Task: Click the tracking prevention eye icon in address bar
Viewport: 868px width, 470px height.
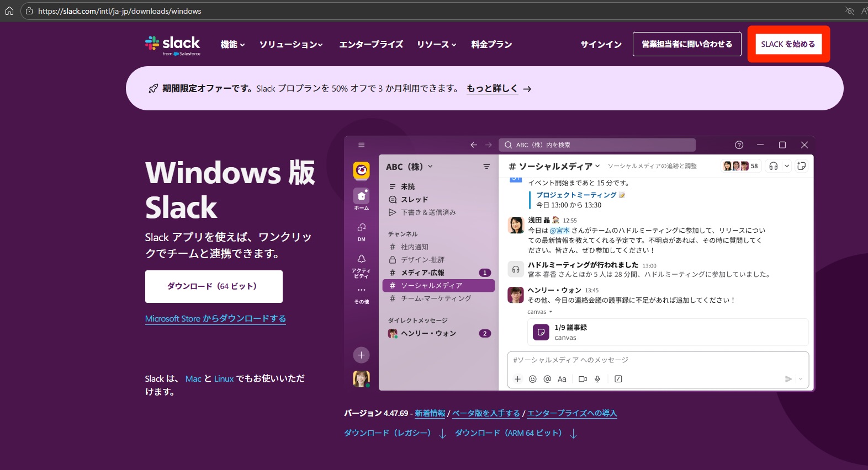Action: click(x=850, y=11)
